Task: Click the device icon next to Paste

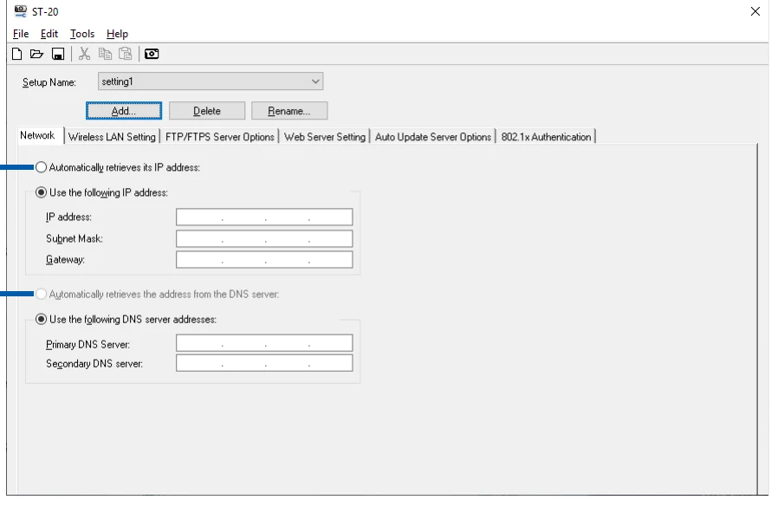Action: pyautogui.click(x=152, y=54)
